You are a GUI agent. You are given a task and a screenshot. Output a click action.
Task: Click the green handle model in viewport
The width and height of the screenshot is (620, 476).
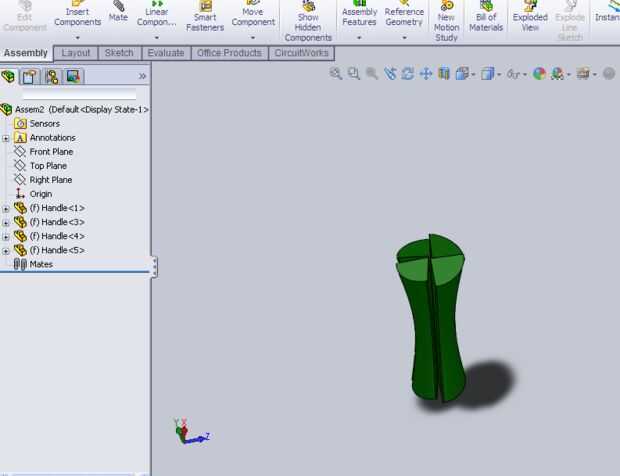tap(431, 320)
